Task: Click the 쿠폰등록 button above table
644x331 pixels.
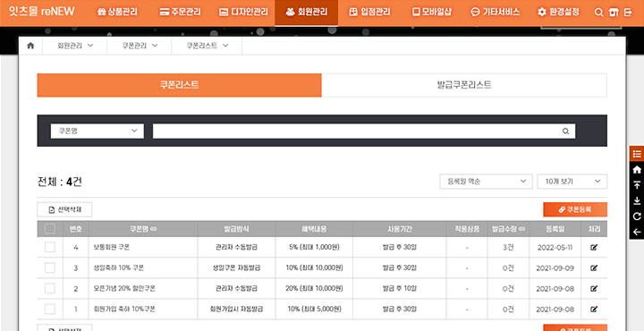Action: pos(575,210)
